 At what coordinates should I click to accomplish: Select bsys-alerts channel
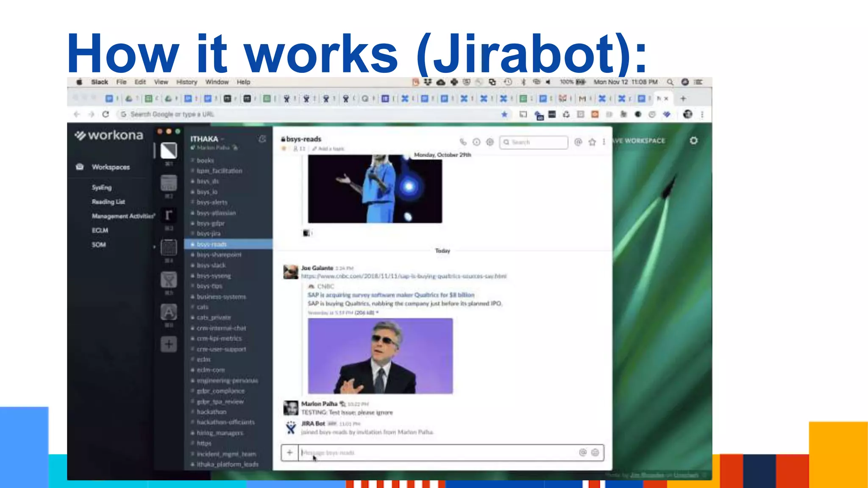[212, 202]
